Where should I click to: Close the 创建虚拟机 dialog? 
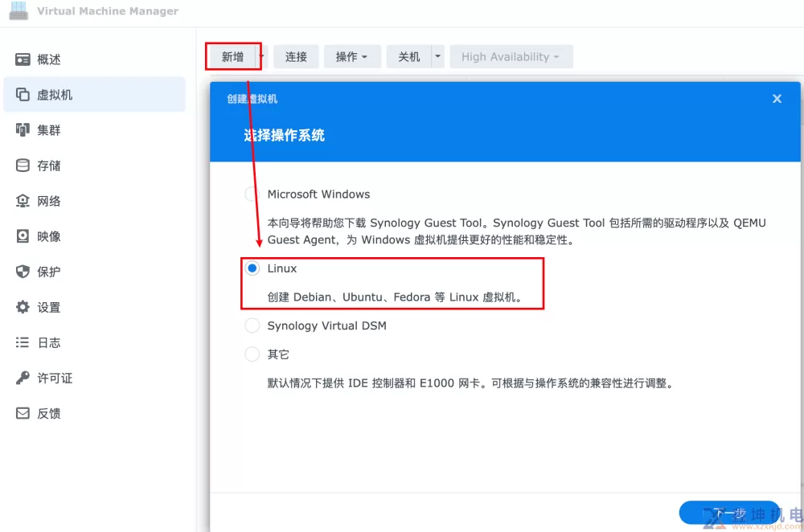(777, 98)
